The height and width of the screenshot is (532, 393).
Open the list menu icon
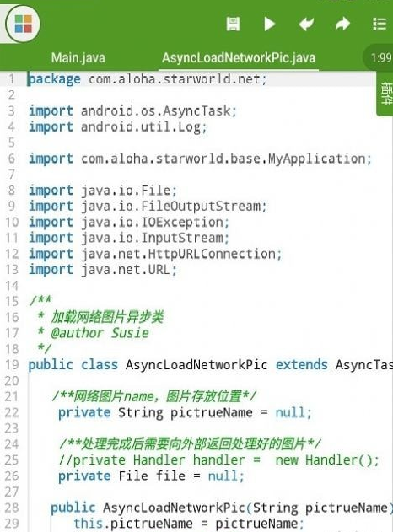tap(380, 24)
